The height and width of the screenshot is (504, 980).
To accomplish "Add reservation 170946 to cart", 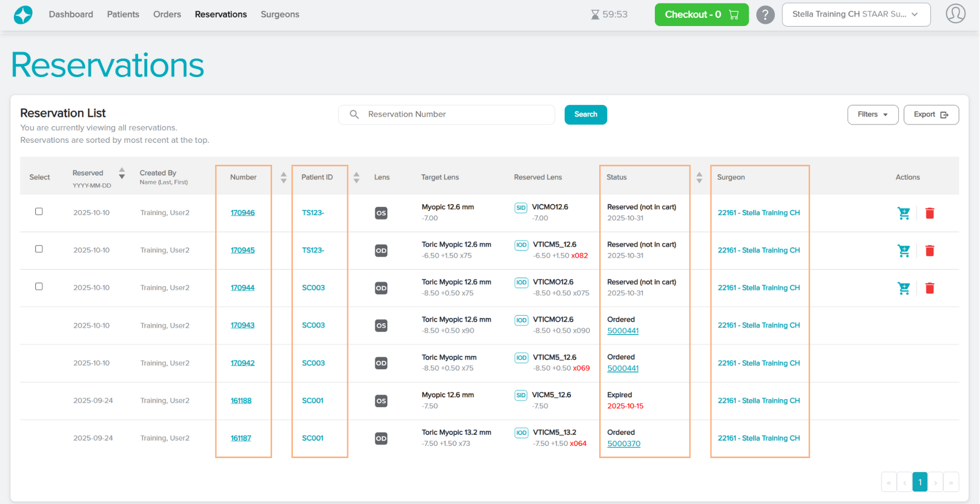I will [x=903, y=213].
